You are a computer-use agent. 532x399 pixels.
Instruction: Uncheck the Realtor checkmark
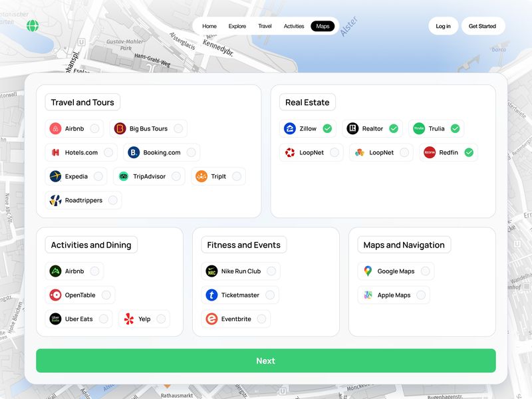coord(394,128)
